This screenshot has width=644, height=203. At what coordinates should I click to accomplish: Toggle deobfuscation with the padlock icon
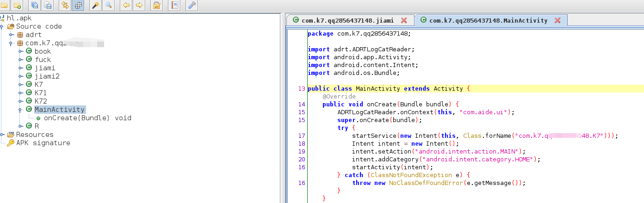pyautogui.click(x=156, y=6)
